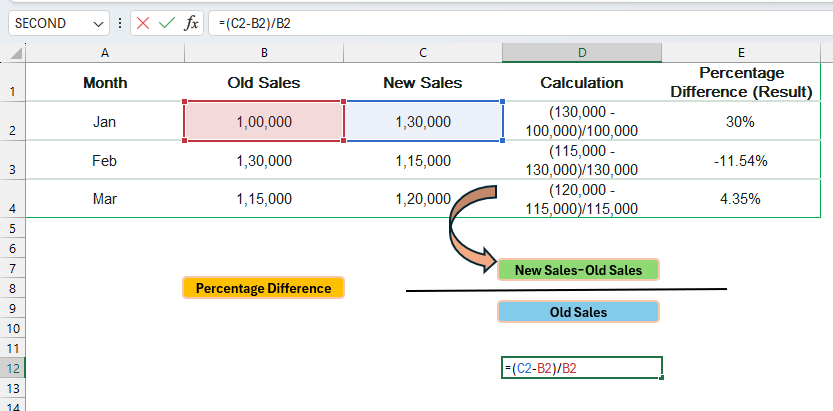Image resolution: width=833 pixels, height=411 pixels.
Task: Select Old Sales cell 1,30,000 for Feb
Action: coord(264,160)
